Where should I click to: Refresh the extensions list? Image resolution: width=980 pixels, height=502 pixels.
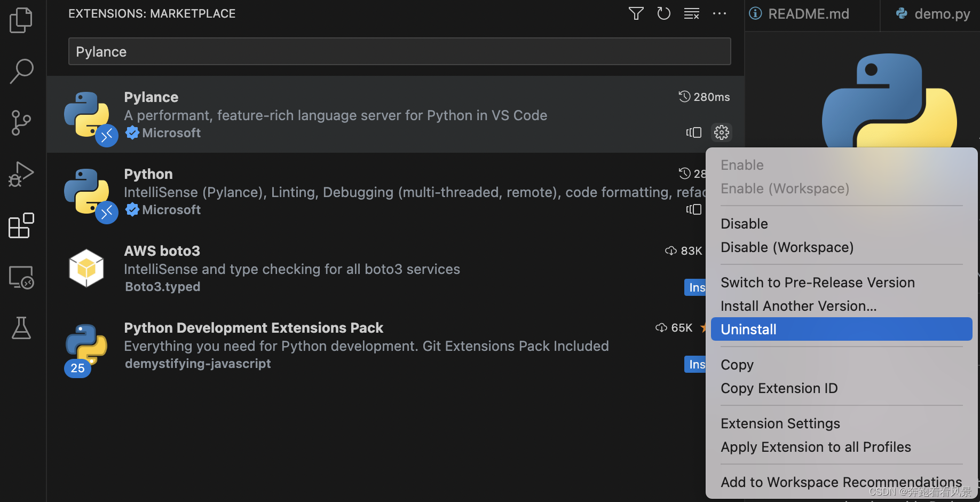coord(663,13)
